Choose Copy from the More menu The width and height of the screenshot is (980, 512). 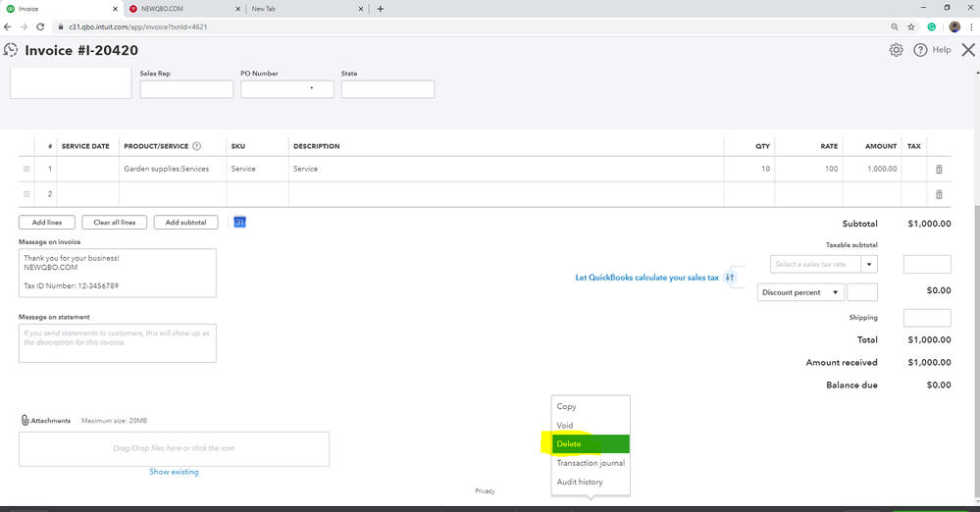[x=591, y=406]
